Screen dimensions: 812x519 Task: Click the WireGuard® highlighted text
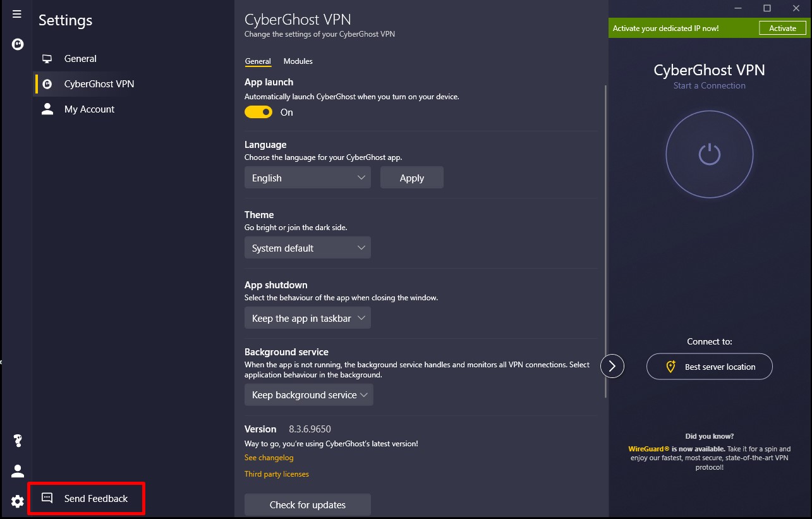coord(649,449)
